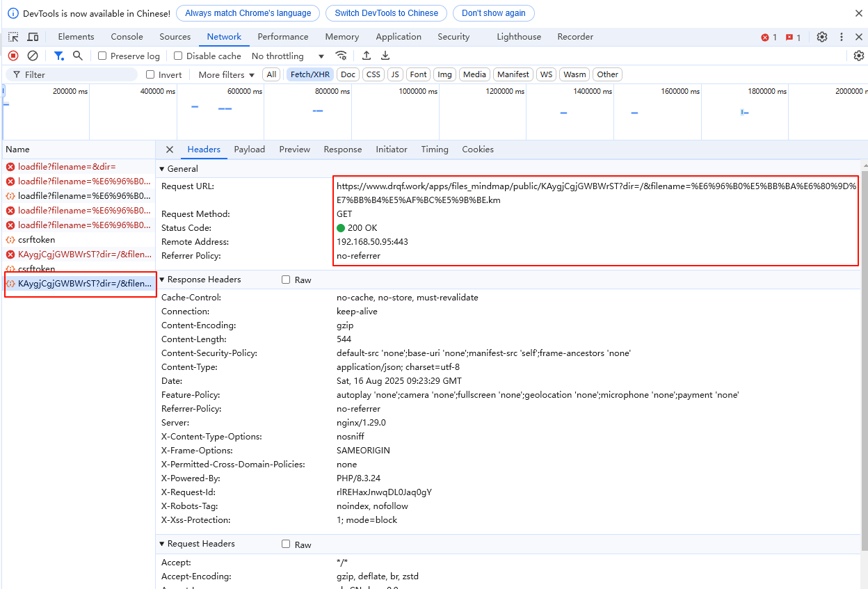Click the info icon in notification bar
This screenshot has height=589, width=868.
(13, 13)
